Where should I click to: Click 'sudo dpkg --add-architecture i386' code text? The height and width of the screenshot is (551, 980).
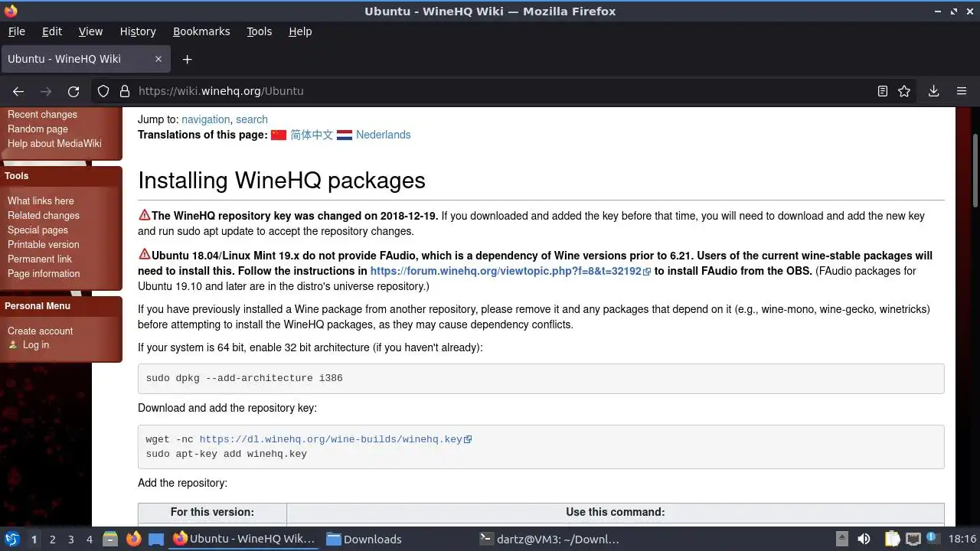pos(244,378)
